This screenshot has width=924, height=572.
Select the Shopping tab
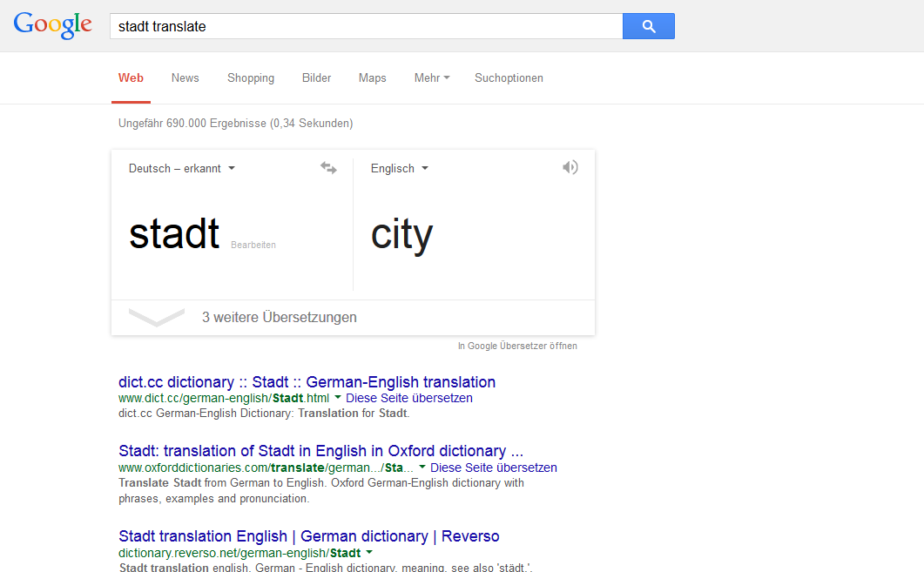click(251, 77)
